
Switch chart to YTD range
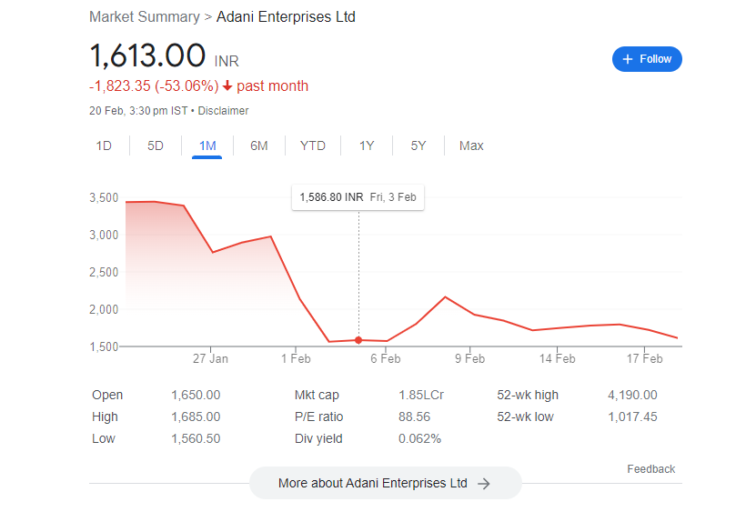(313, 146)
